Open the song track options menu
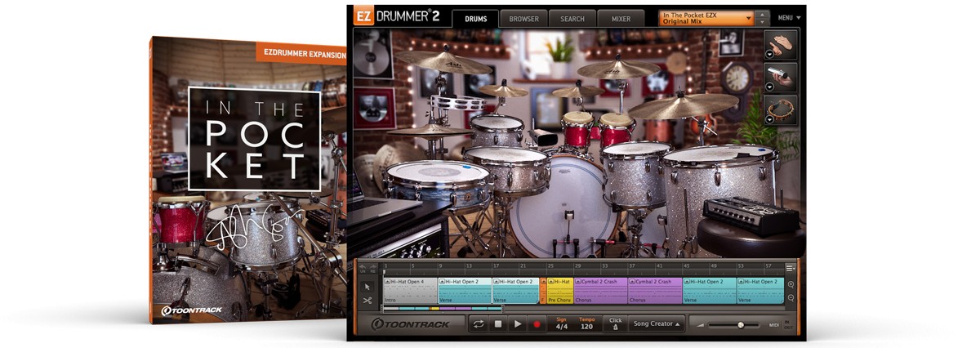Image resolution: width=980 pixels, height=348 pixels. [791, 268]
